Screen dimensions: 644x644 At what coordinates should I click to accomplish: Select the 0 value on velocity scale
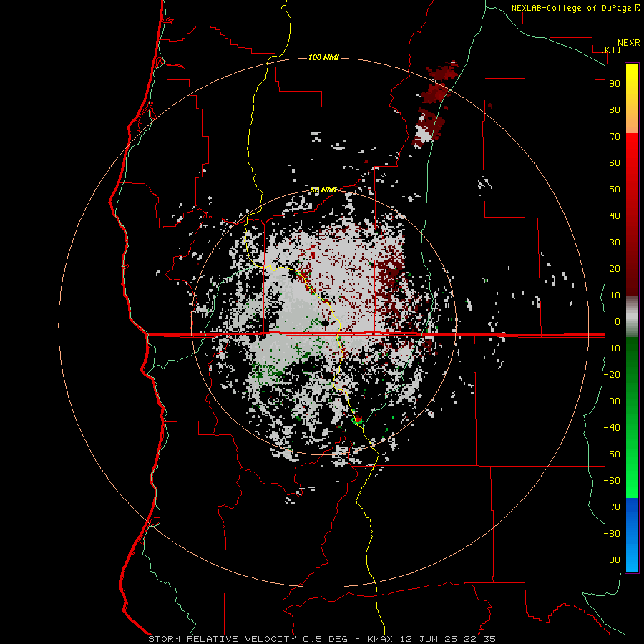tap(618, 321)
